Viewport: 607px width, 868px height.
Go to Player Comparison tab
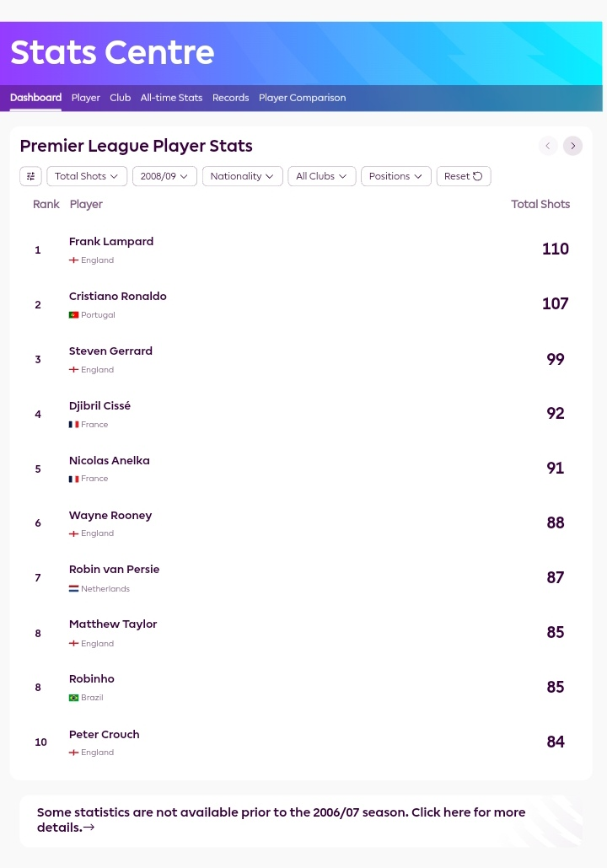(x=303, y=98)
